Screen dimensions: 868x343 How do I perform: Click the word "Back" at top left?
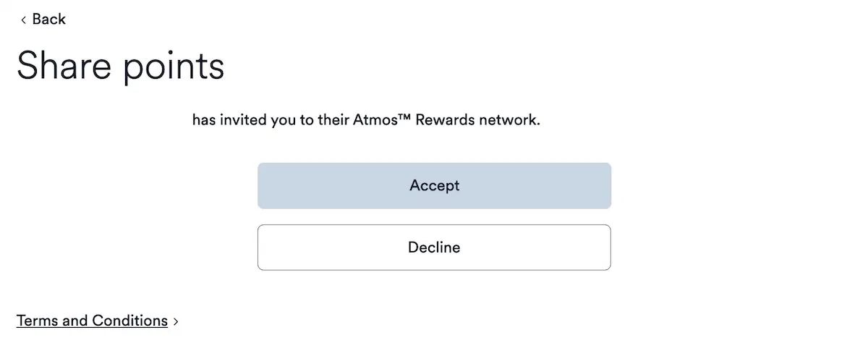click(x=49, y=20)
